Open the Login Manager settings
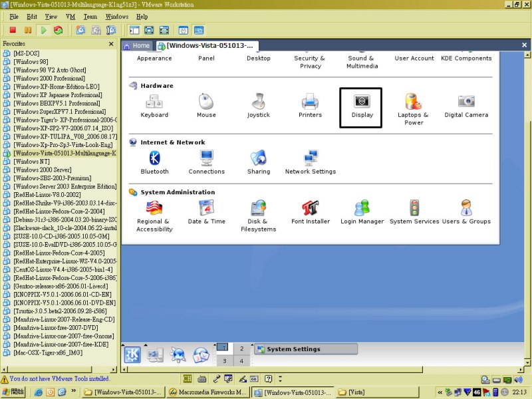This screenshot has height=399, width=532. pos(362,212)
